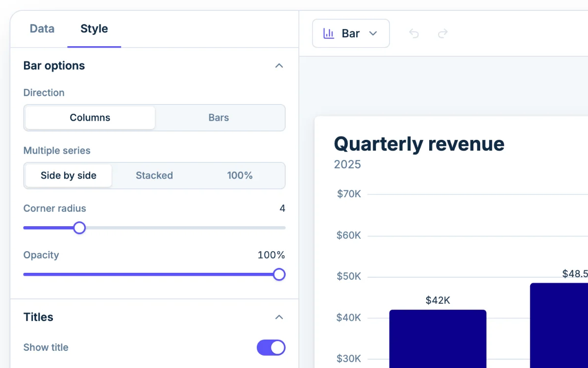This screenshot has height=368, width=588.
Task: Select Stacked series layout
Action: point(154,176)
